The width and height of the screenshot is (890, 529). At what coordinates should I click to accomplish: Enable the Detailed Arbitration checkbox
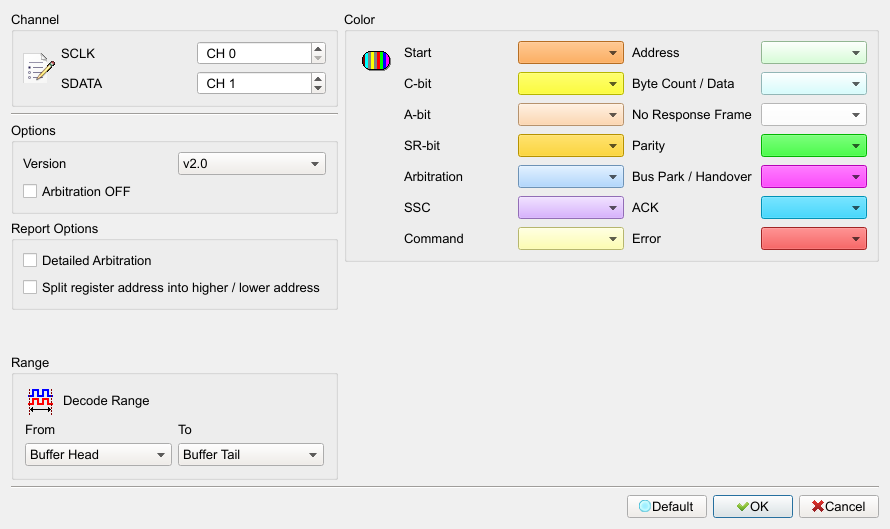tap(30, 261)
